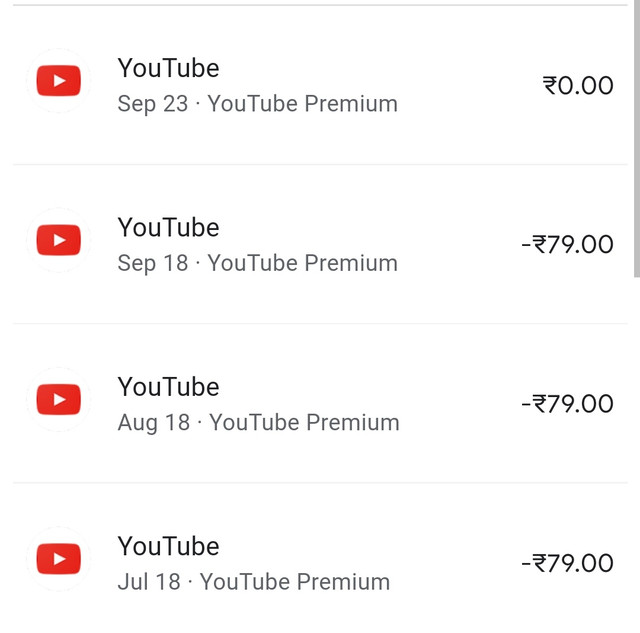Open YouTube Premium label next to Aug 18
Screen dimensions: 640x633
point(304,422)
